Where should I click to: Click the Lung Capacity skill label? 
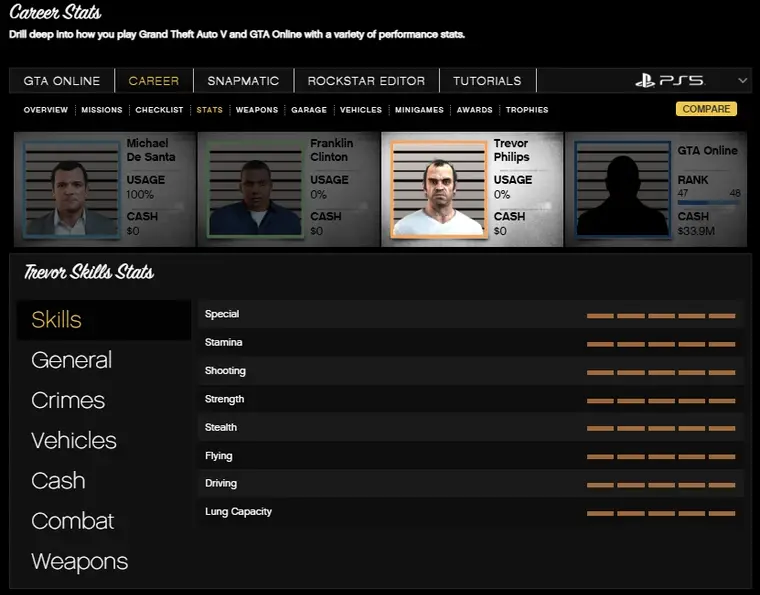tap(238, 512)
